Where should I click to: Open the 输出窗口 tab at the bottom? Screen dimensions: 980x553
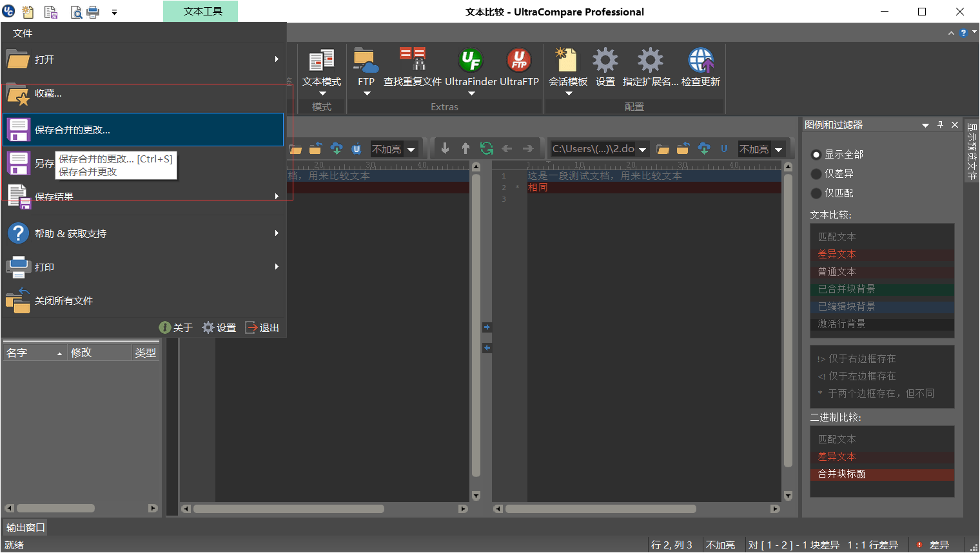coord(25,527)
